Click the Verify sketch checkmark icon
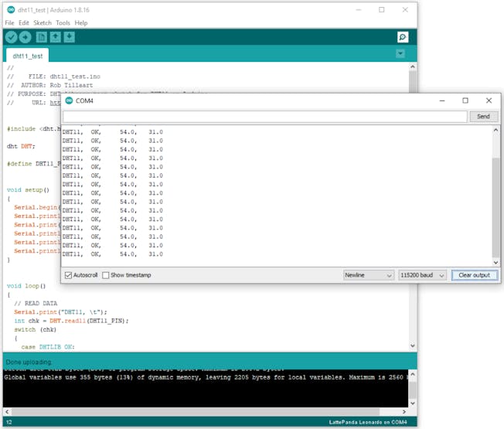 [12, 37]
